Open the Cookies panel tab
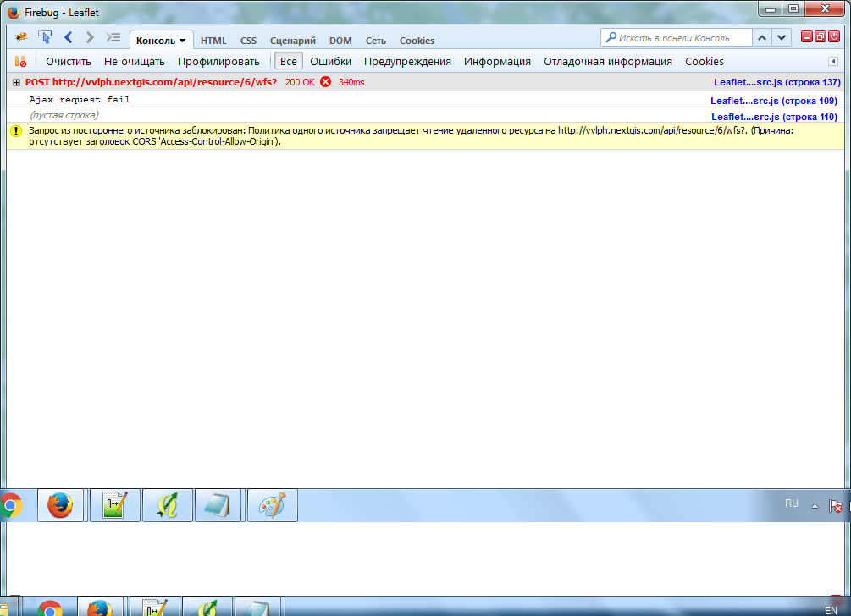Screen dimensions: 851x616 coord(417,41)
